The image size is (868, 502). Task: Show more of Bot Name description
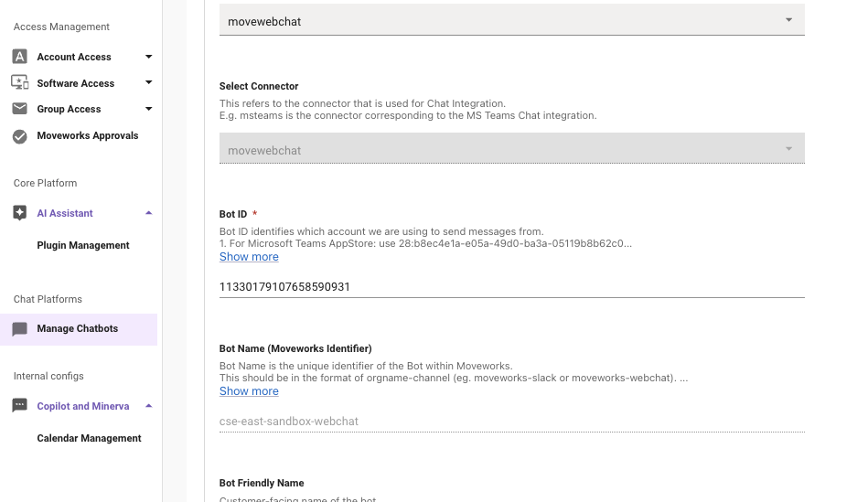(249, 390)
